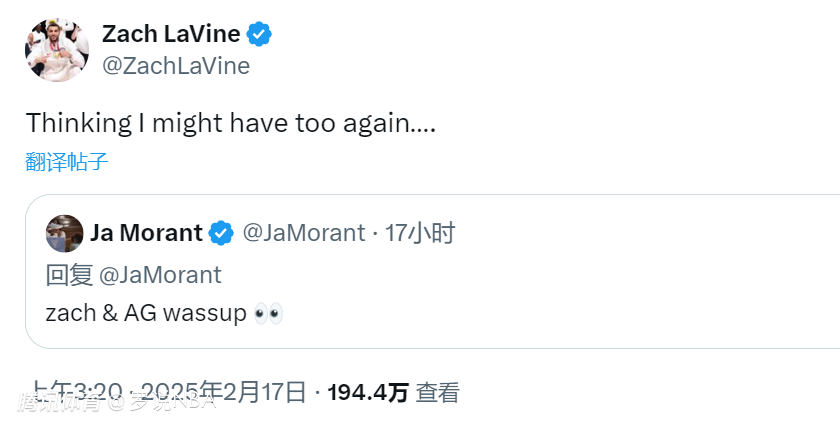Click the 查看 views label
This screenshot has height=427, width=840.
tap(437, 393)
